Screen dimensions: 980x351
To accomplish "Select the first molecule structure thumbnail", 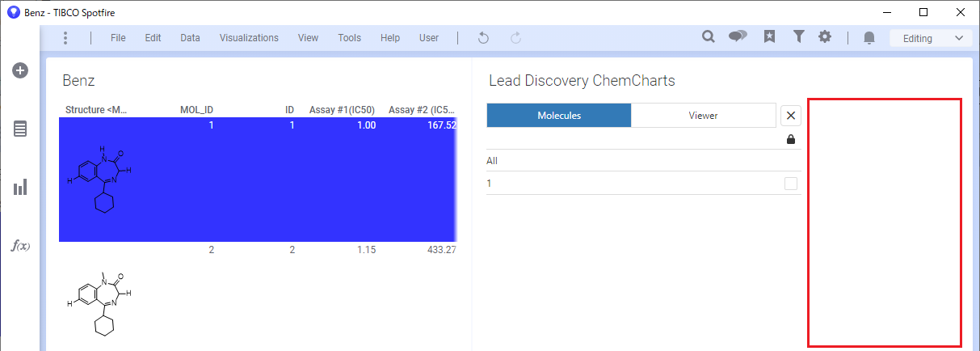I will click(99, 180).
